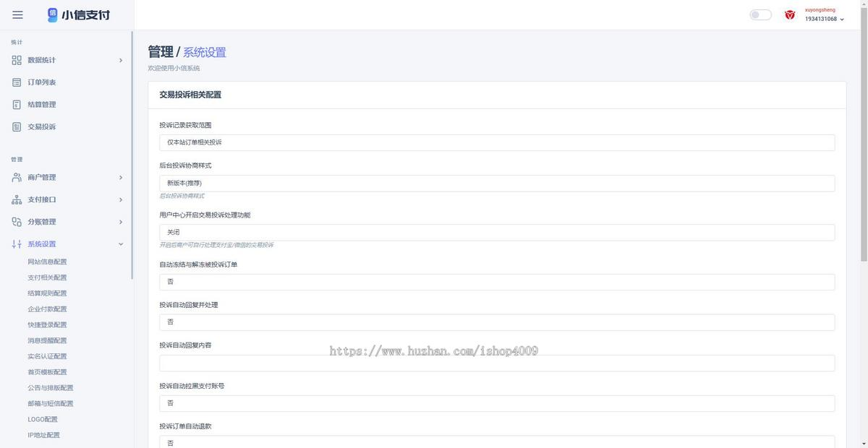868x448 pixels.
Task: Expand the 数据统计 submenu chevron
Action: [x=121, y=60]
